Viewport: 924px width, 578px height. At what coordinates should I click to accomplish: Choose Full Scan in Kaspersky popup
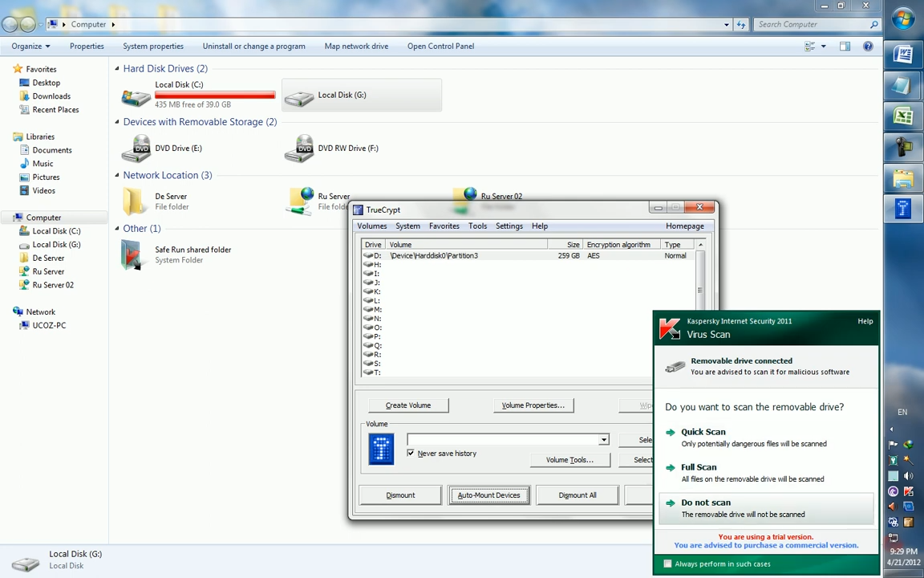point(766,472)
